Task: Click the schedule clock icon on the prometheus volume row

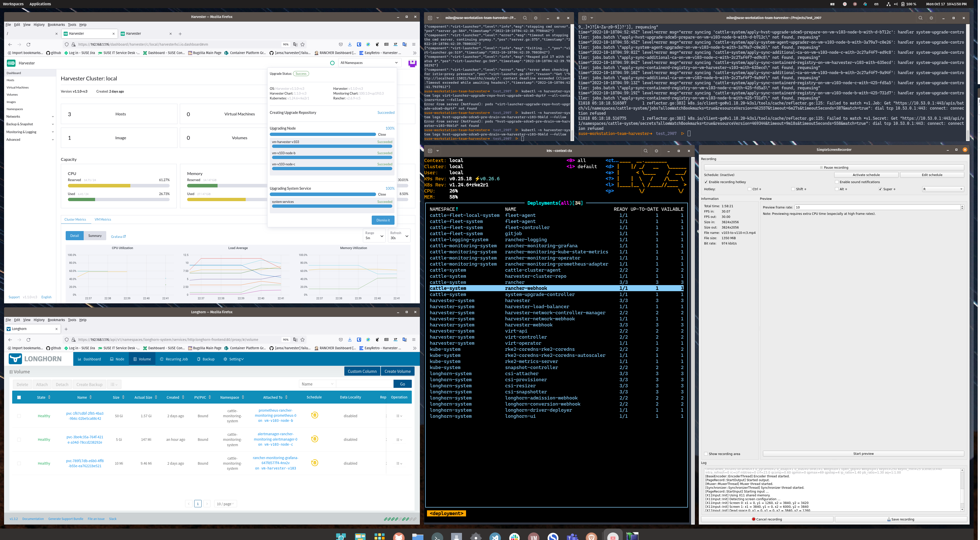Action: [314, 415]
